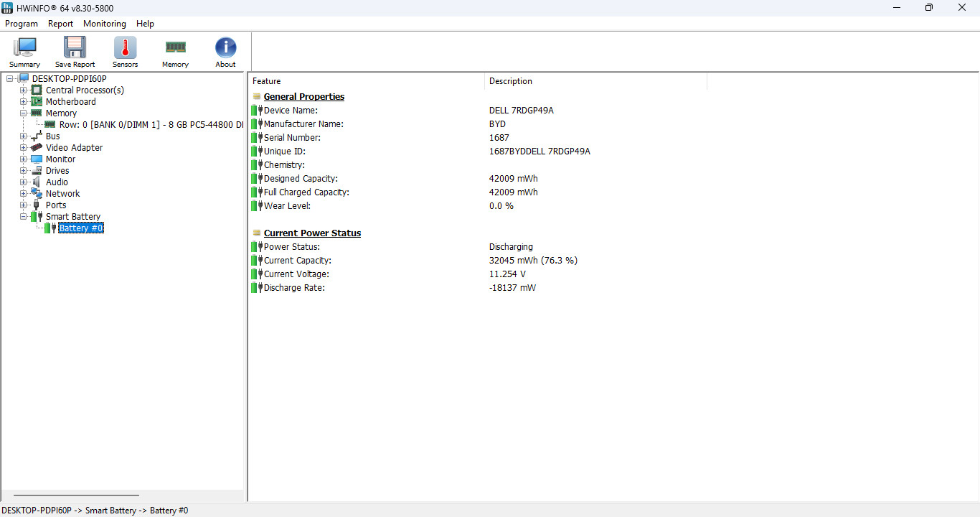Click the Network tree icon
Screen dimensions: 980x517
(37, 194)
